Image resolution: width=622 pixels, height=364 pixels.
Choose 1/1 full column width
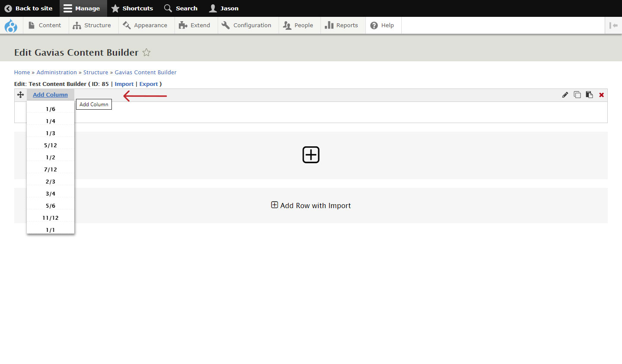[x=51, y=230]
